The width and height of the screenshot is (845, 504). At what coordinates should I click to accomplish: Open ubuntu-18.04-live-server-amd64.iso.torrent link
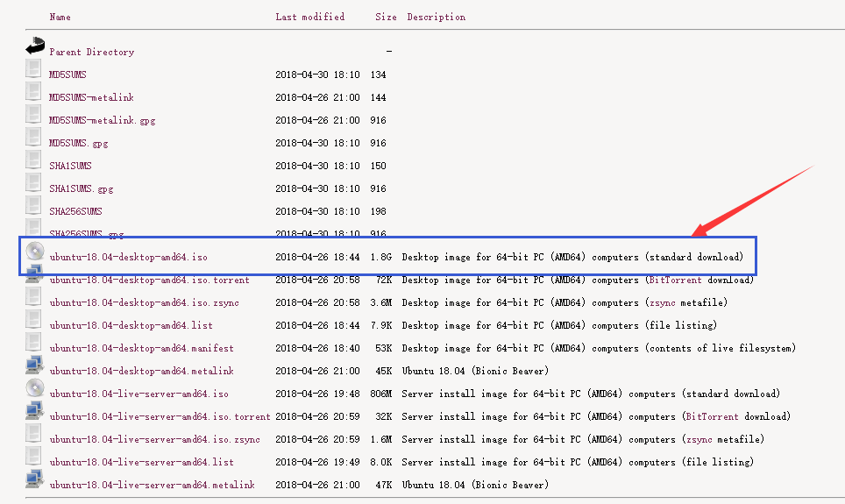(160, 416)
